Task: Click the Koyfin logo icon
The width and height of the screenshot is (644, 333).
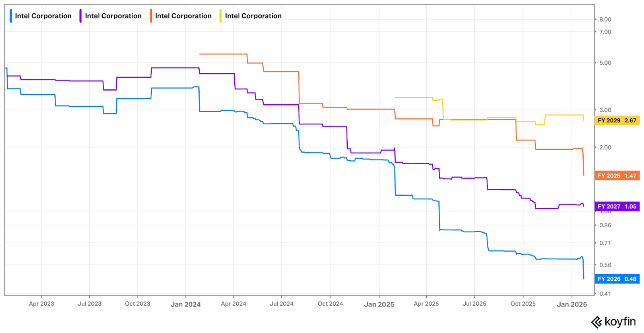Action: pos(596,322)
